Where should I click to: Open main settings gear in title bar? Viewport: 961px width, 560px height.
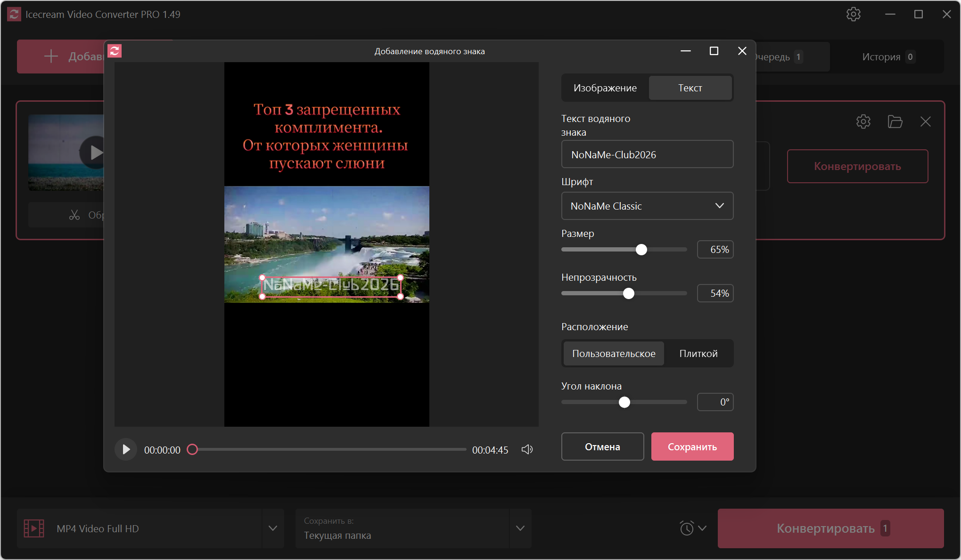[853, 14]
